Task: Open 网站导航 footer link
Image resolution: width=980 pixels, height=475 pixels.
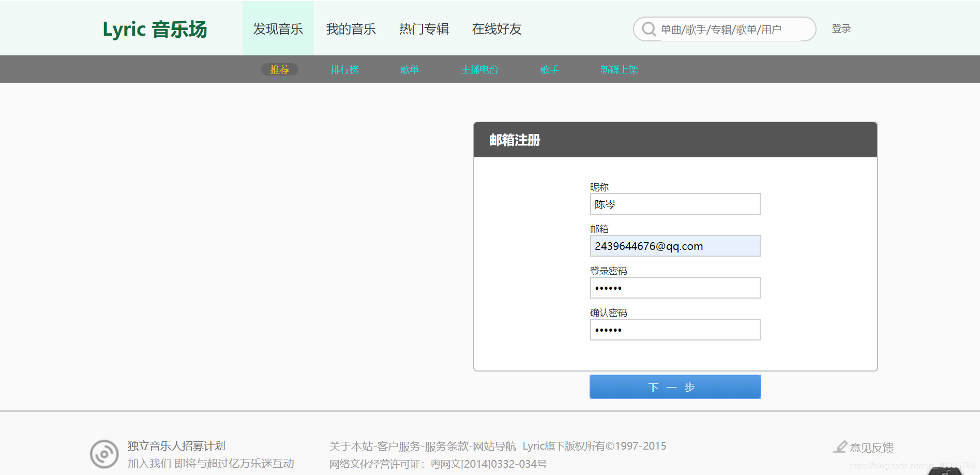Action: [494, 446]
